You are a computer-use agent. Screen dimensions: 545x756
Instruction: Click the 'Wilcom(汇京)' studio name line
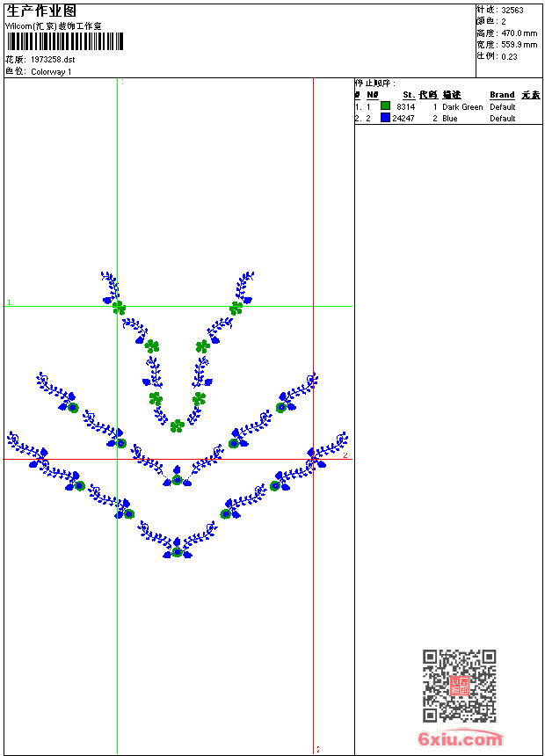click(53, 26)
